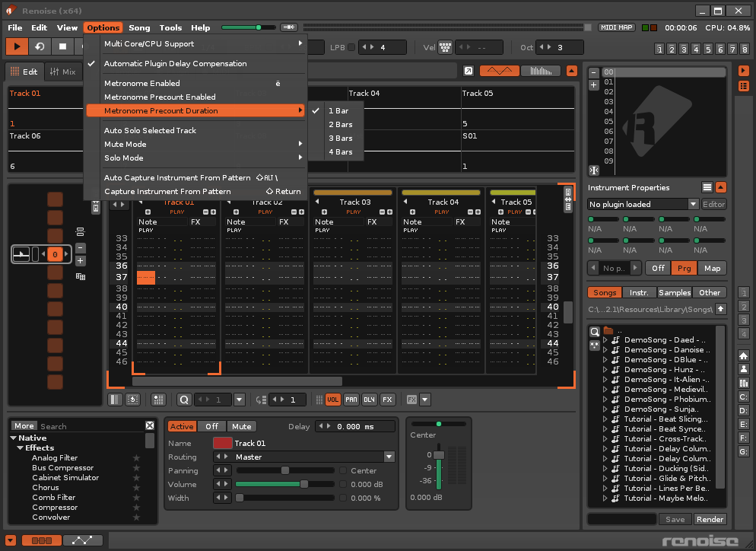The width and height of the screenshot is (756, 551).
Task: Click the Quantize Q icon below pattern editor
Action: point(184,400)
